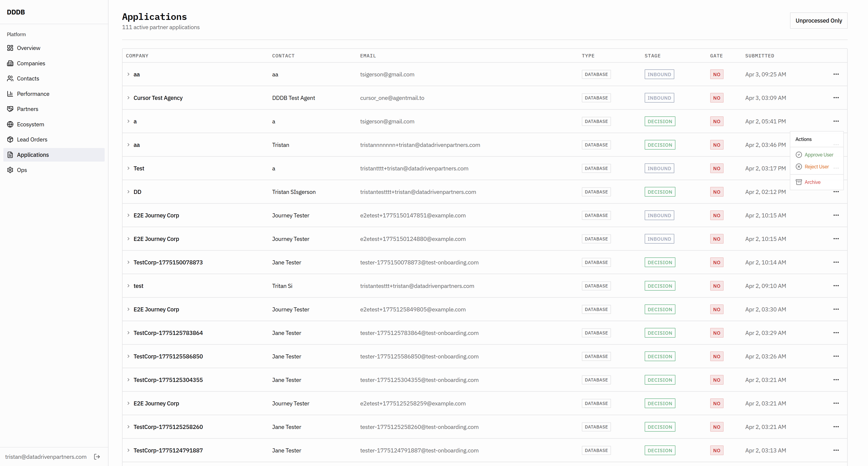The image size is (868, 466).
Task: Expand the TestCorp-1775125783864 row chevron
Action: pos(128,333)
